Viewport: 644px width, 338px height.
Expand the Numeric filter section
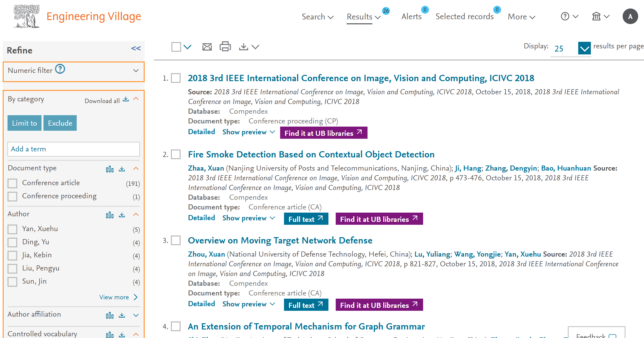click(x=136, y=70)
